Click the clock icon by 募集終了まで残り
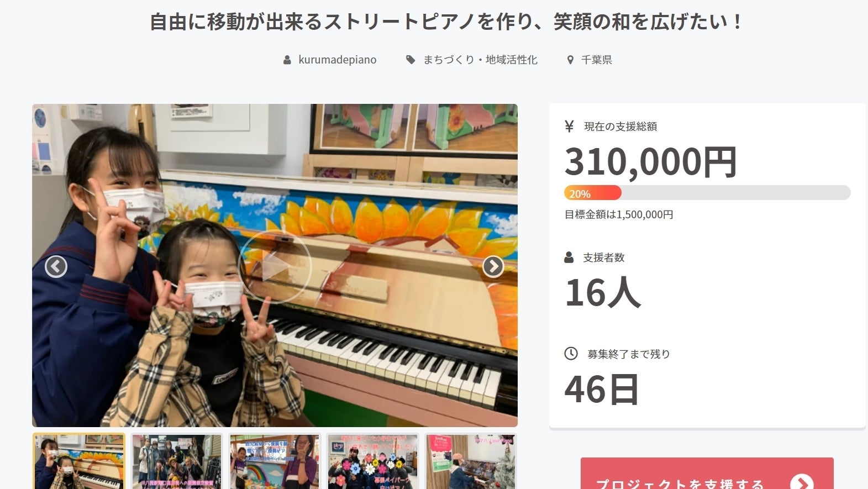Viewport: 868px width, 489px height. [571, 354]
